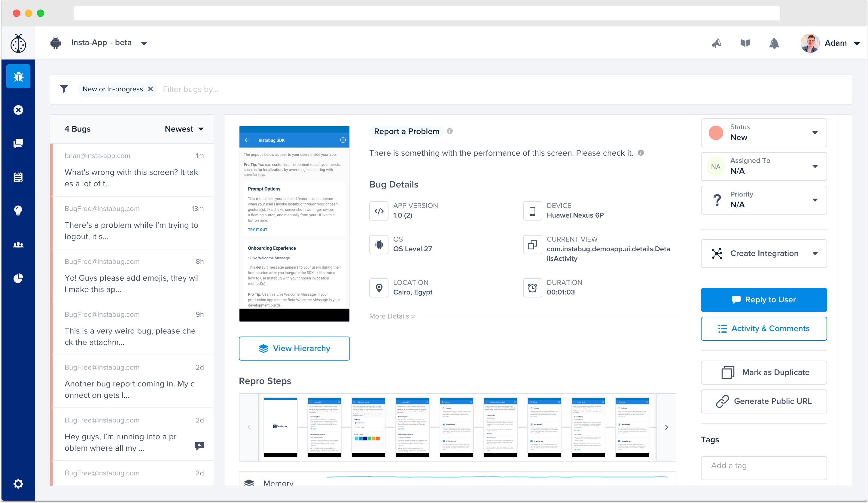Open the Newest sort dropdown

pos(184,129)
